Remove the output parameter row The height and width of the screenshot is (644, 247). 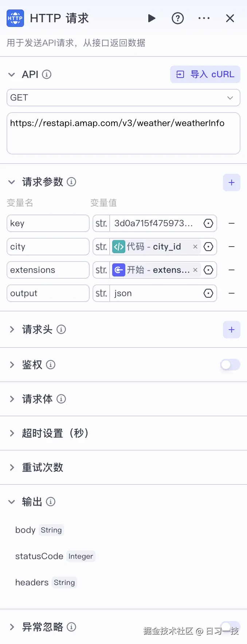point(232,293)
